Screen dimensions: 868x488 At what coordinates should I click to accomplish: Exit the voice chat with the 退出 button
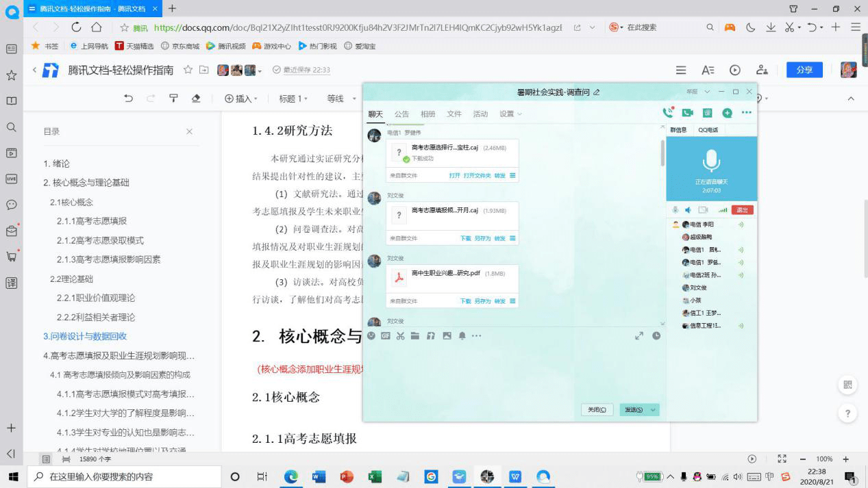coord(741,209)
